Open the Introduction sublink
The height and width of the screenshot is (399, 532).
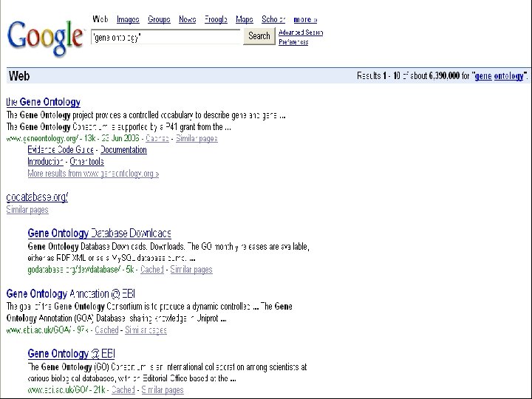pos(45,162)
